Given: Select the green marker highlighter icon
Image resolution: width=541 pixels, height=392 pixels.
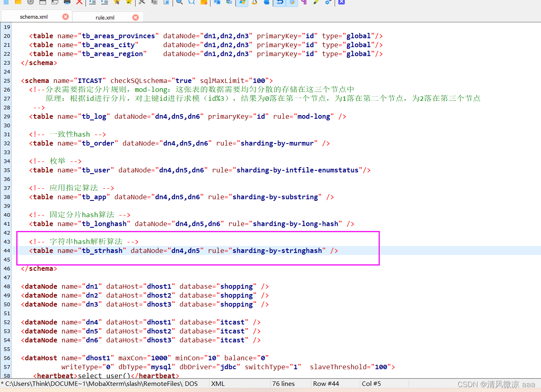Looking at the screenshot, I should tap(316, 2).
